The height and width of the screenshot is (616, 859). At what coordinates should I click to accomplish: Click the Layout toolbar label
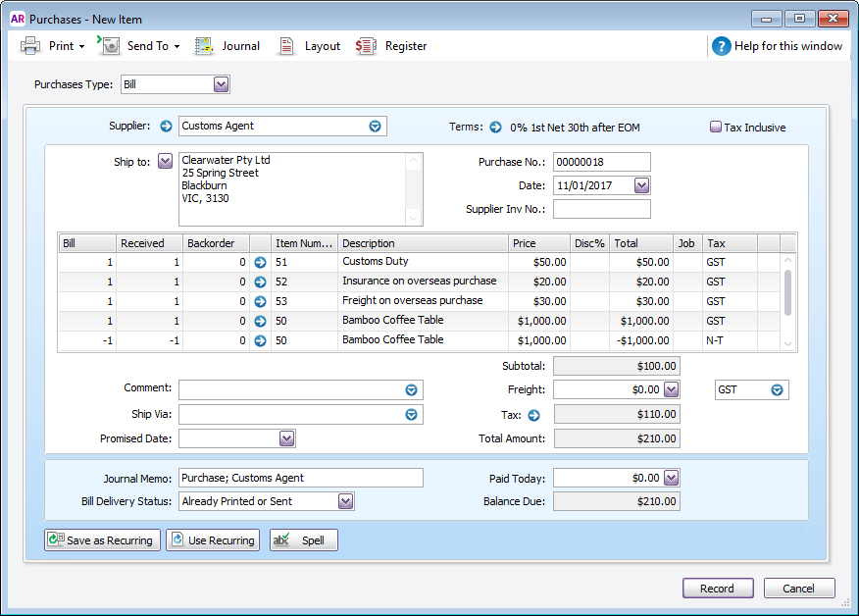tap(322, 46)
